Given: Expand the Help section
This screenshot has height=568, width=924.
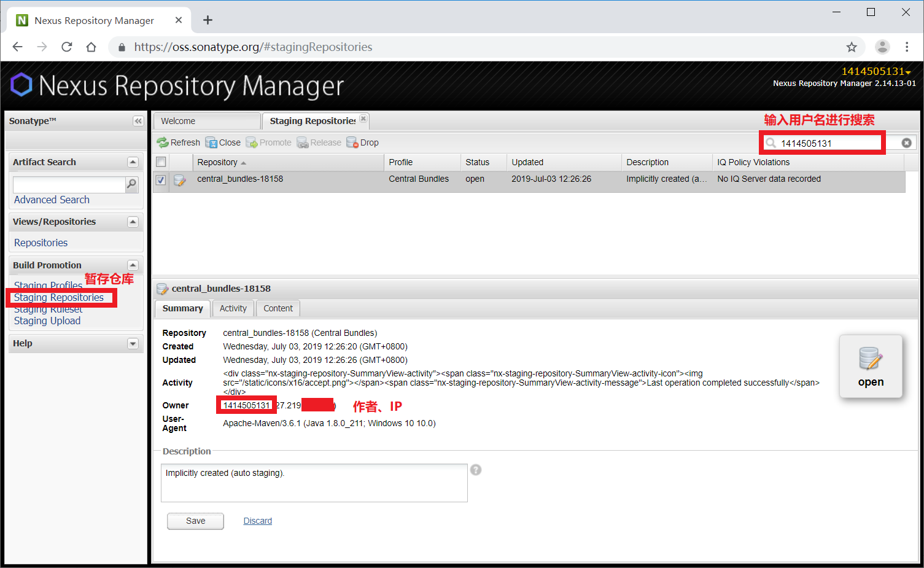Looking at the screenshot, I should 133,343.
